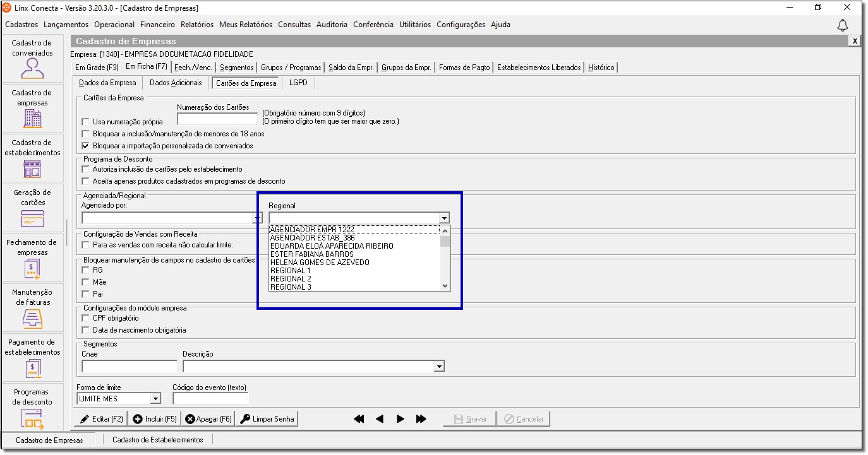Viewport: 868px width, 455px height.
Task: Switch to Fech./Venc. tab
Action: [x=194, y=68]
